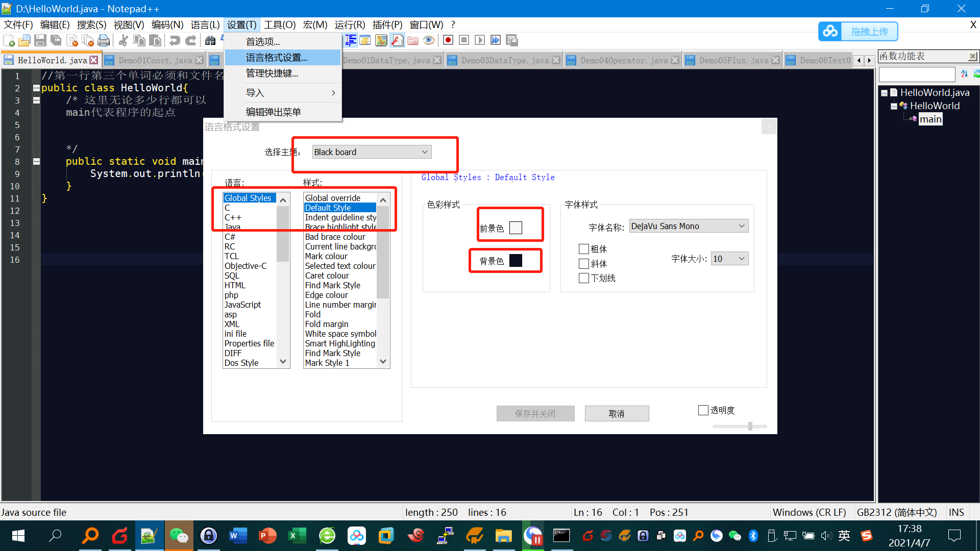
Task: Sort the function list alphabetically
Action: tap(964, 74)
